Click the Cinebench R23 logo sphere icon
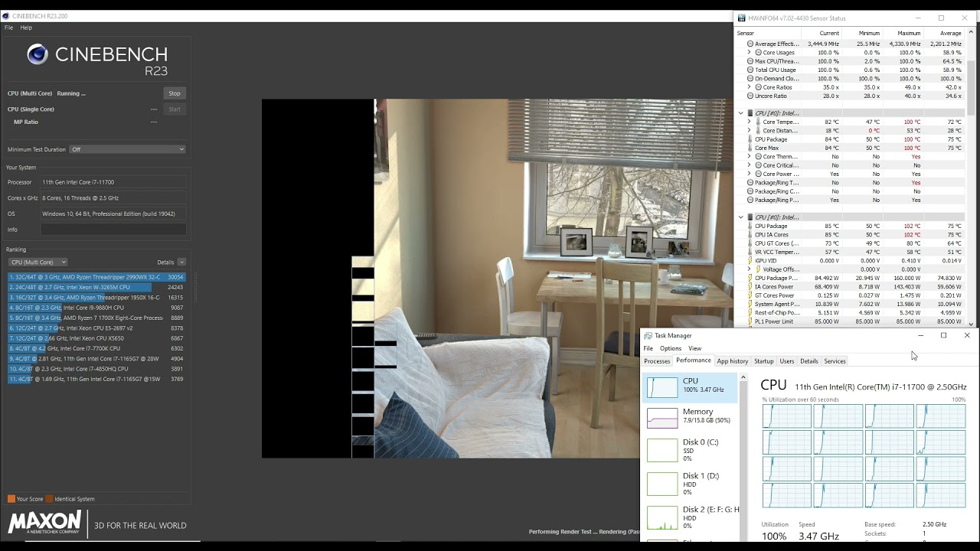980x551 pixels. click(x=38, y=54)
